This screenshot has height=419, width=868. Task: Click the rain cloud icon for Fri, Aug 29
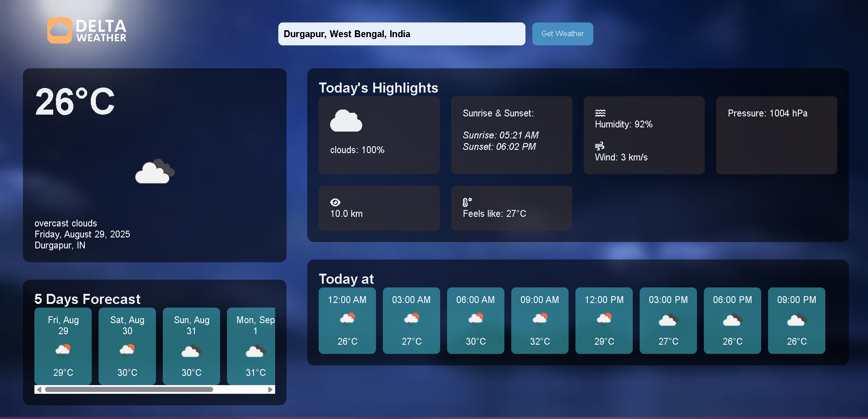coord(63,350)
